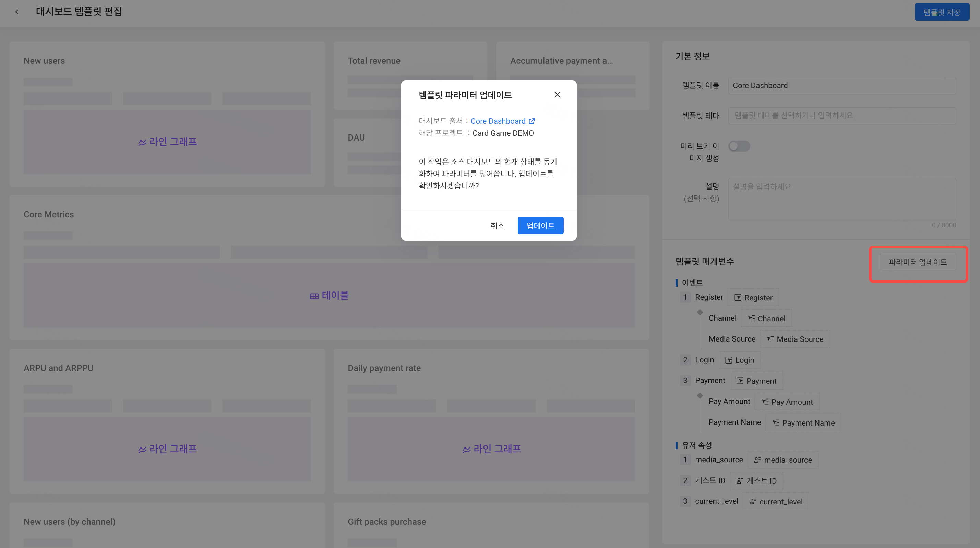Click the 파라미터 업데이트 button
The height and width of the screenshot is (548, 980).
918,262
